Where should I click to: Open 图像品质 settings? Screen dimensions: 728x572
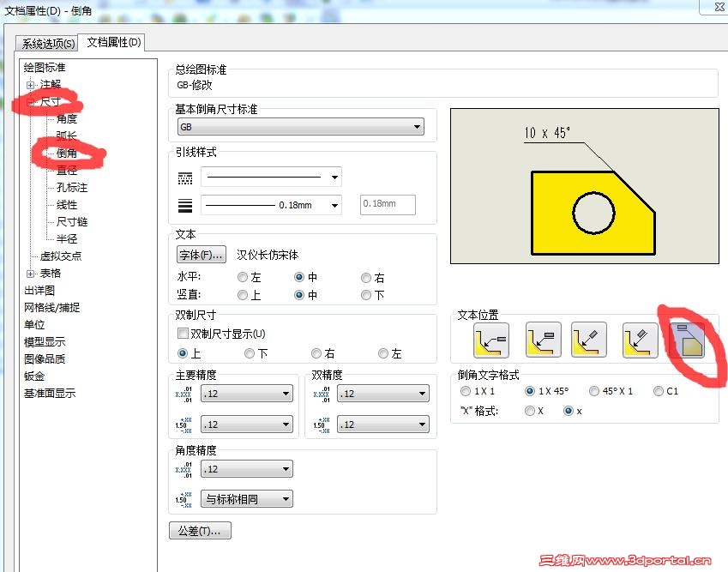(45, 359)
